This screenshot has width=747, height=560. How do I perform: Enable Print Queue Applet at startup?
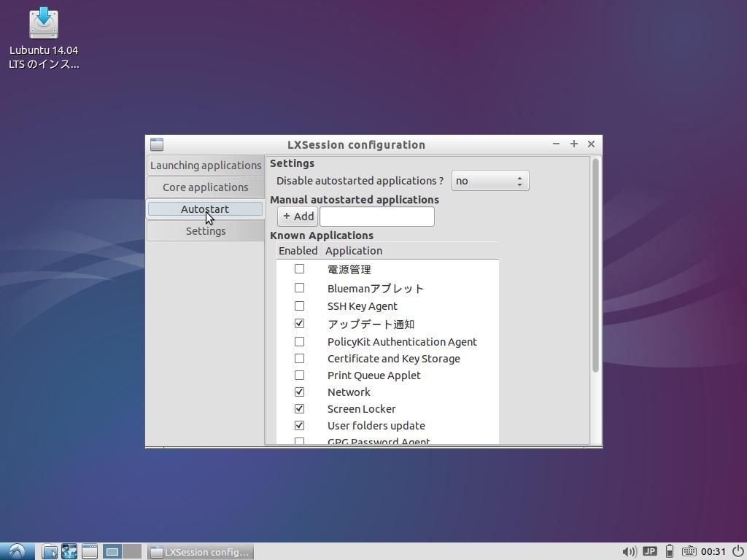click(x=299, y=375)
